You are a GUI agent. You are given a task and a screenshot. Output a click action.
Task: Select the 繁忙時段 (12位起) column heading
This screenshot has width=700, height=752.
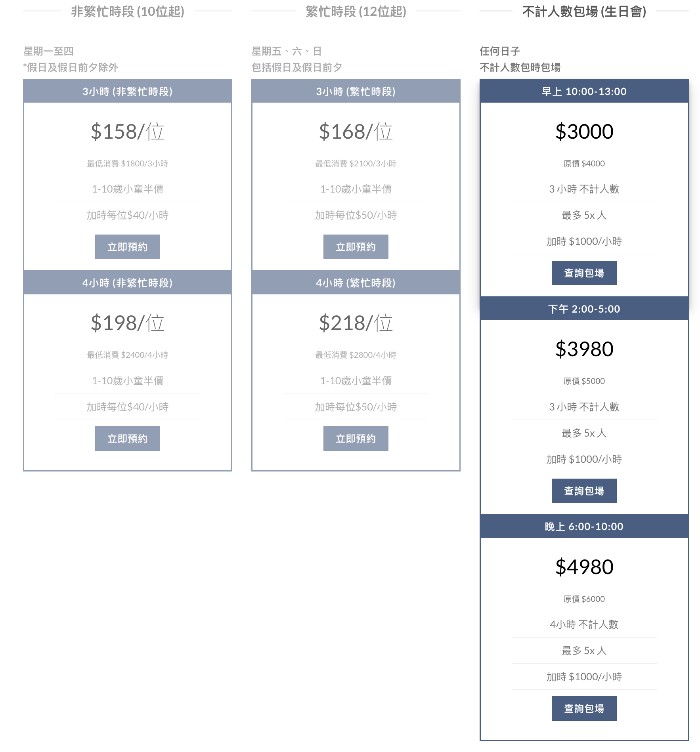[x=356, y=11]
